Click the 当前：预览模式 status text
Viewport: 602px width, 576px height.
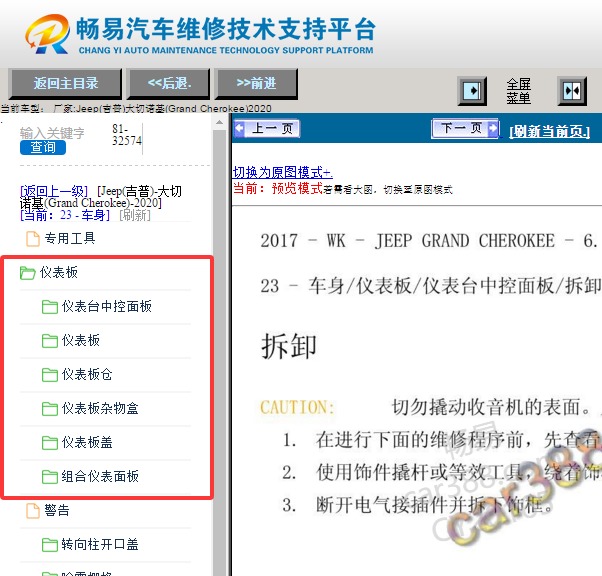[x=278, y=189]
